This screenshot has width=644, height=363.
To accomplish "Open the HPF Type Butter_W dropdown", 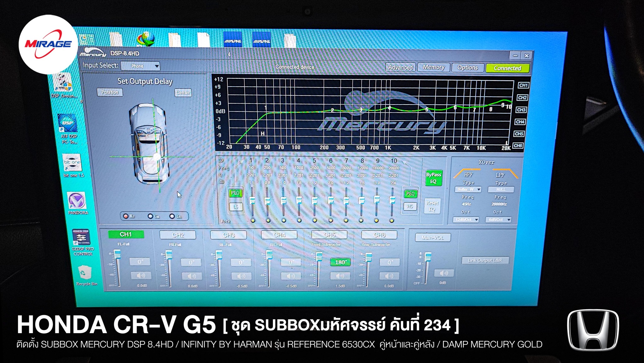I will [468, 189].
